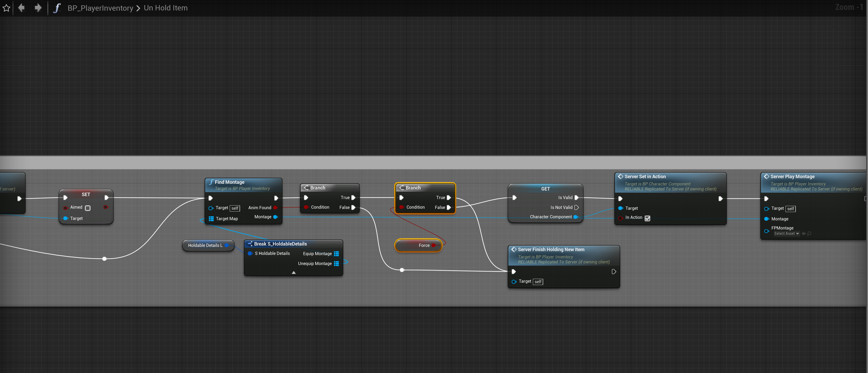Viewport: 868px width, 373px height.
Task: Click browse-to-asset magnifier under FPMontage
Action: coord(809,234)
